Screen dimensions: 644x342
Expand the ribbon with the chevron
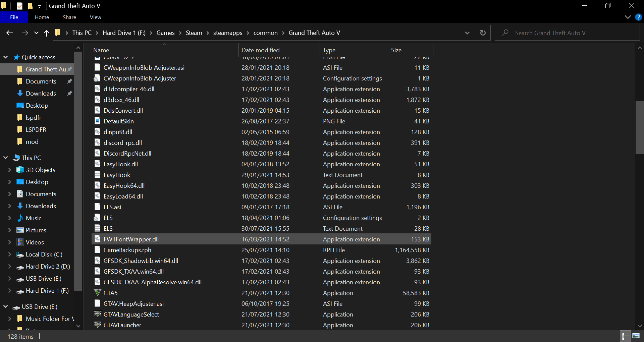click(x=628, y=17)
